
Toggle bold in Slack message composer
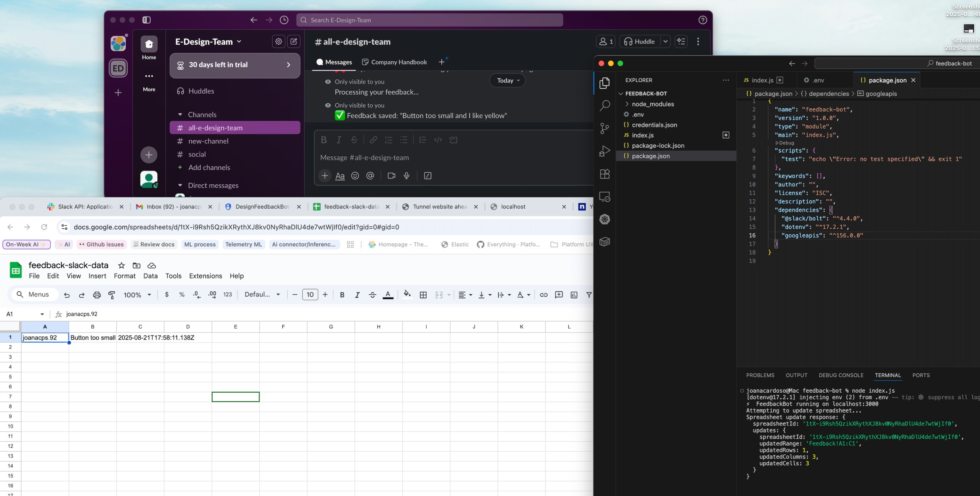tap(324, 140)
